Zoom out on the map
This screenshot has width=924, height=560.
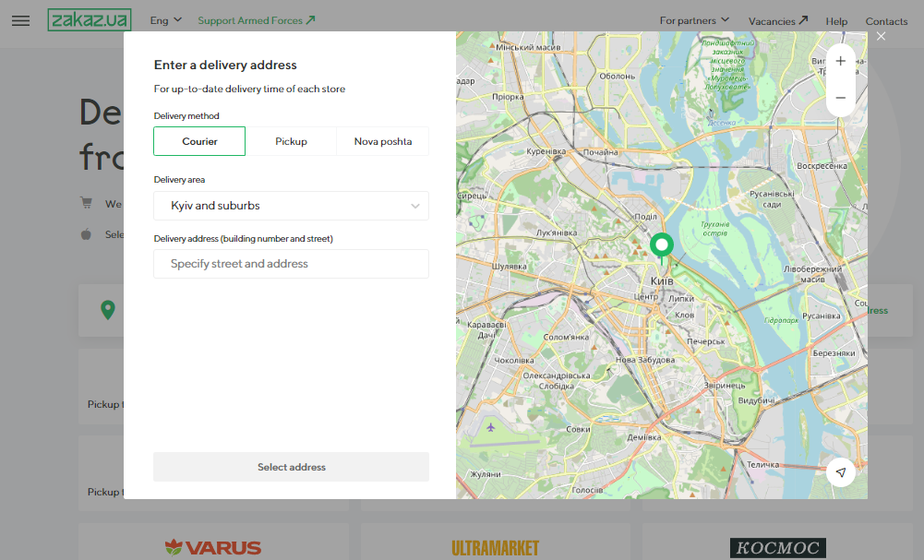click(x=841, y=98)
